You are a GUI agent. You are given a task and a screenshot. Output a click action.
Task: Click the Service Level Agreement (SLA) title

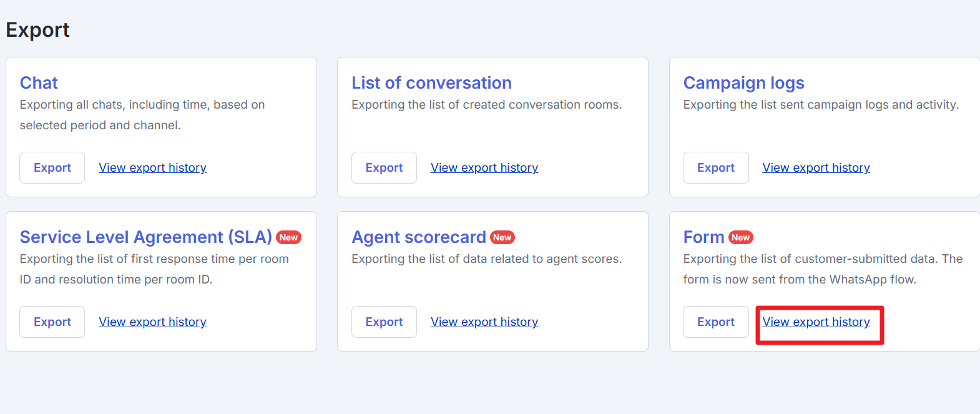(145, 237)
